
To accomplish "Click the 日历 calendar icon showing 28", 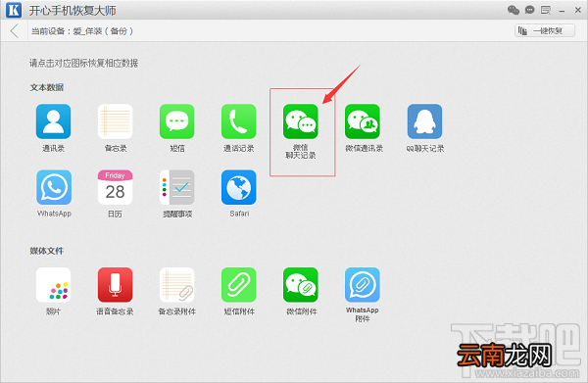I will [115, 187].
